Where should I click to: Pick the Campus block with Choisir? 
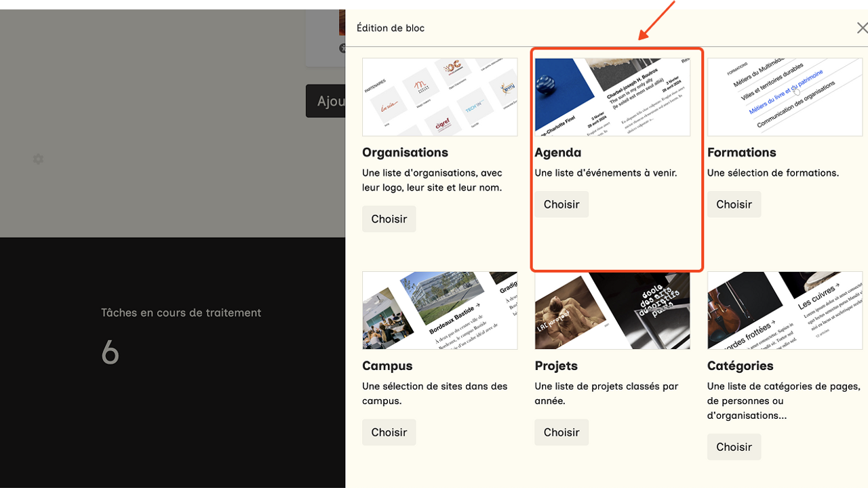pyautogui.click(x=389, y=432)
